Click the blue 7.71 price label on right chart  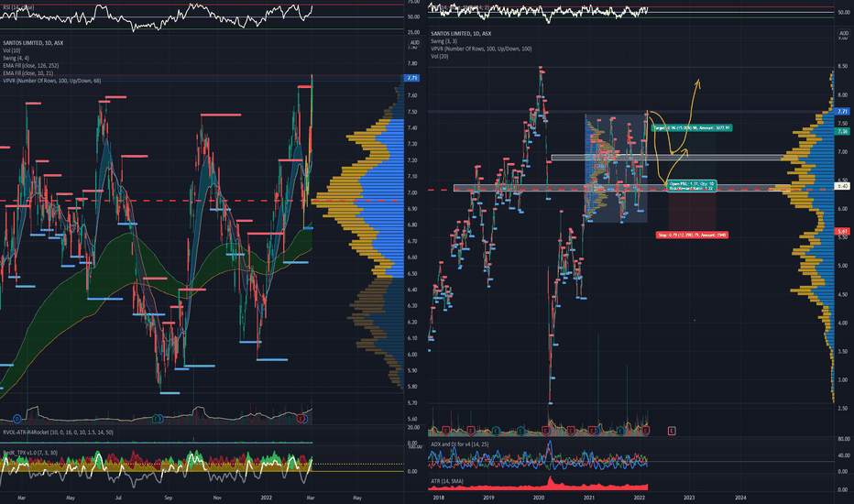click(842, 111)
